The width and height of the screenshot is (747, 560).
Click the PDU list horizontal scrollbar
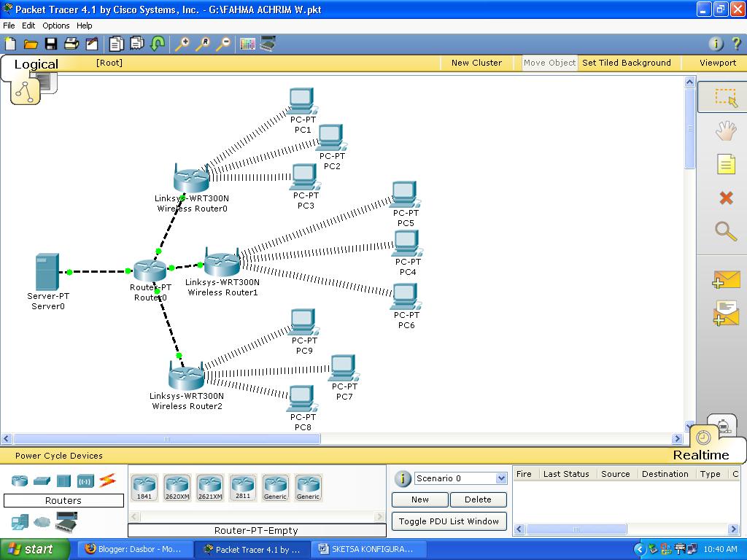click(576, 529)
